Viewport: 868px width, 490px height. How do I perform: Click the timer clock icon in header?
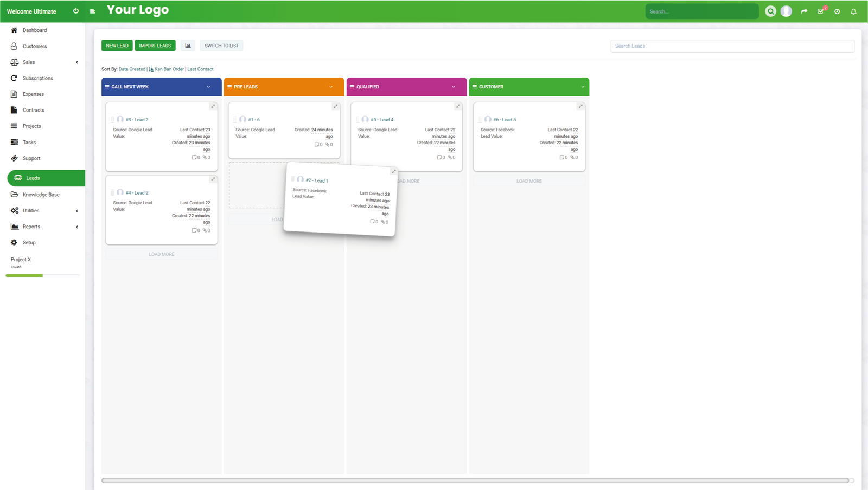coord(837,11)
